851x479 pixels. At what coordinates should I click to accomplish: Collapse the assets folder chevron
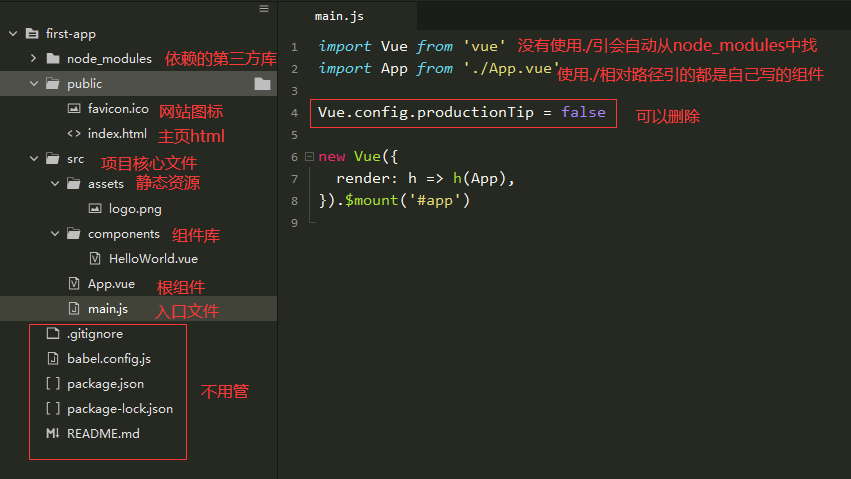point(55,183)
